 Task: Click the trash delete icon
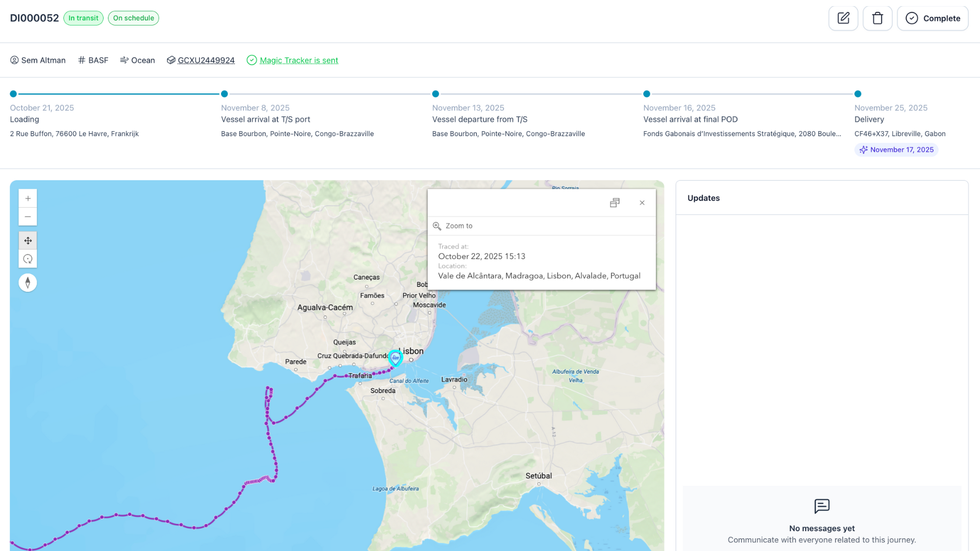click(x=877, y=18)
